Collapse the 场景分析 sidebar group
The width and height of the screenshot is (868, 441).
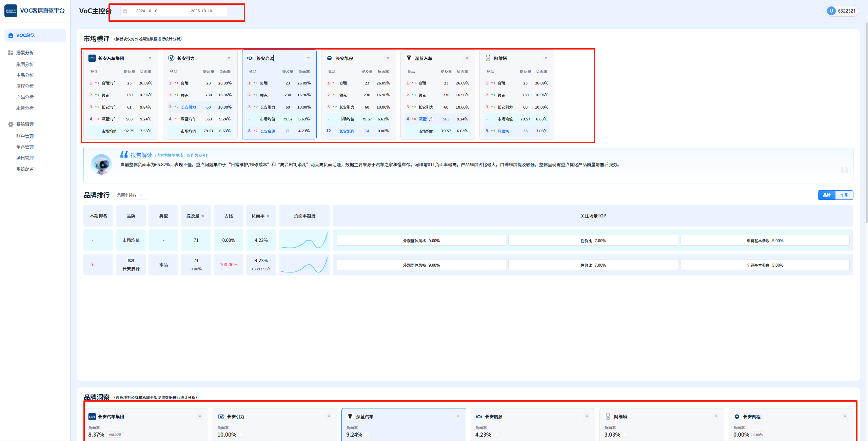tap(25, 53)
